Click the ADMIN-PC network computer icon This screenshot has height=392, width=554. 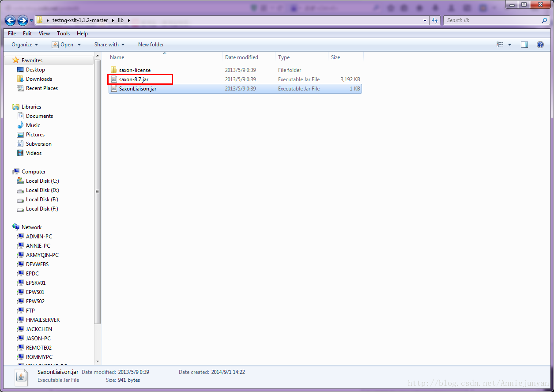tap(20, 236)
